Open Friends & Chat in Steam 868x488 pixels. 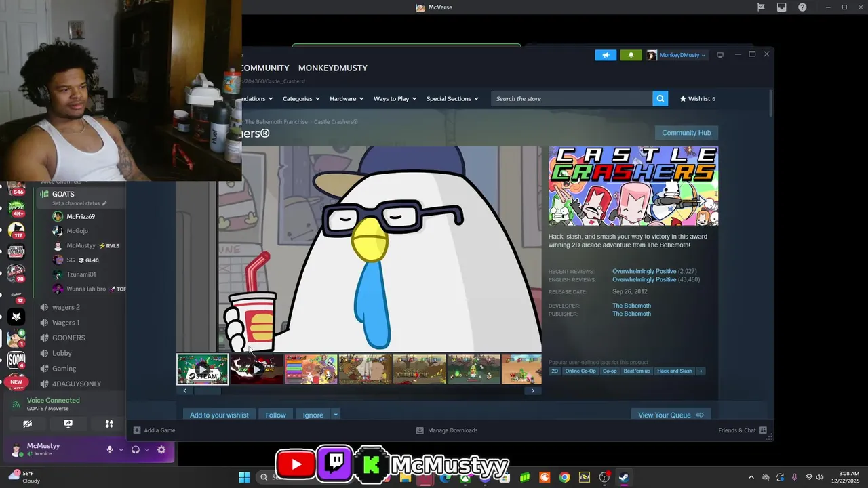(x=743, y=430)
